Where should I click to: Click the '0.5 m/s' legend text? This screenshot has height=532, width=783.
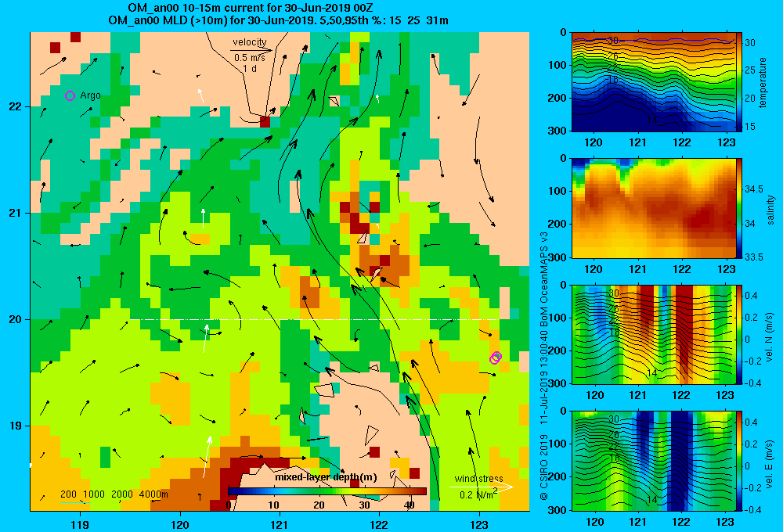(x=250, y=58)
